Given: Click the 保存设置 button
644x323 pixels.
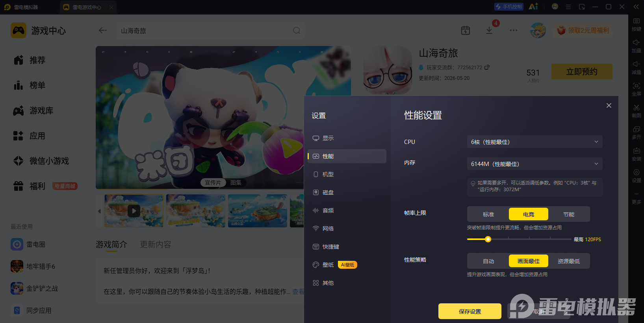Looking at the screenshot, I should [x=470, y=311].
